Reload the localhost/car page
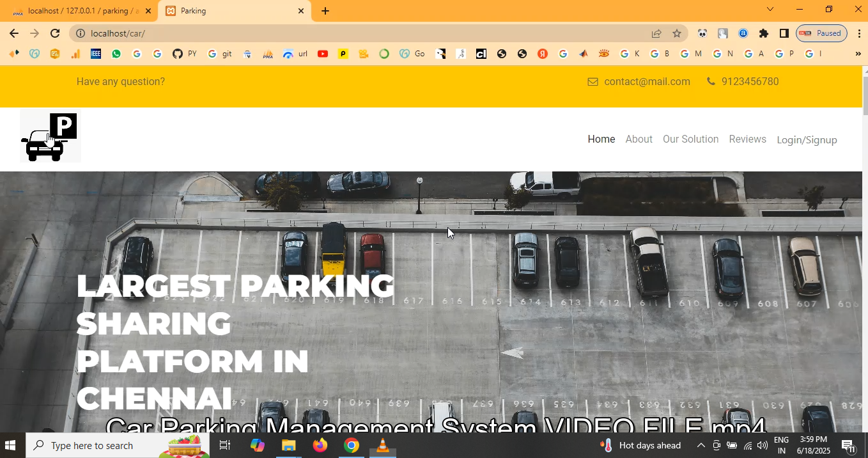 [55, 33]
